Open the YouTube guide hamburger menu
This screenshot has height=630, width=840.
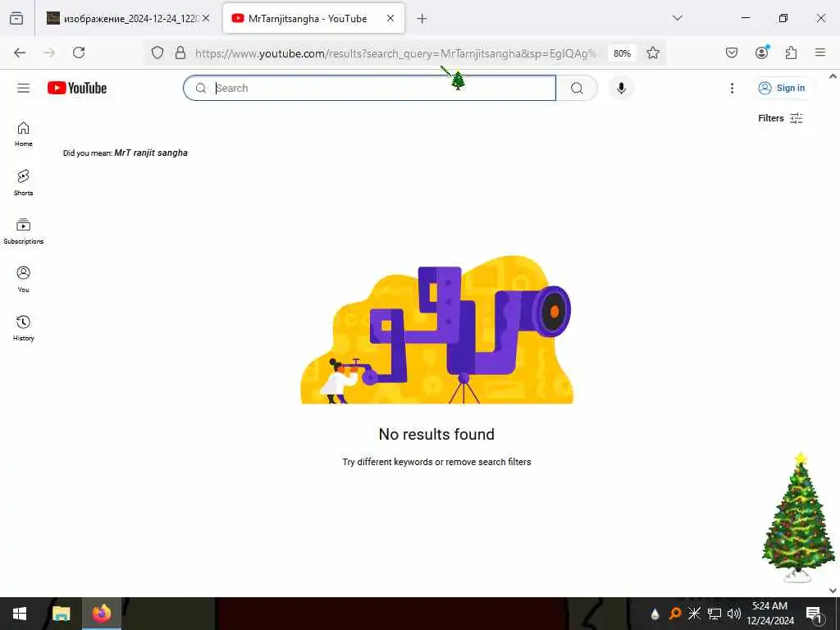pyautogui.click(x=24, y=88)
